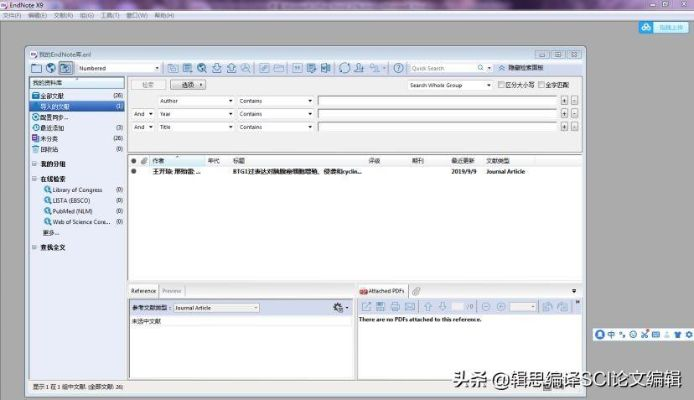Switch to the Preview tab
The image size is (694, 400).
[172, 291]
